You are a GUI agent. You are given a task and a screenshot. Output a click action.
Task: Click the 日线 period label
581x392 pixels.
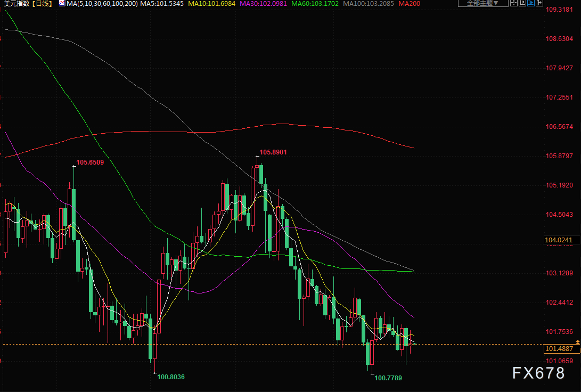[42, 3]
